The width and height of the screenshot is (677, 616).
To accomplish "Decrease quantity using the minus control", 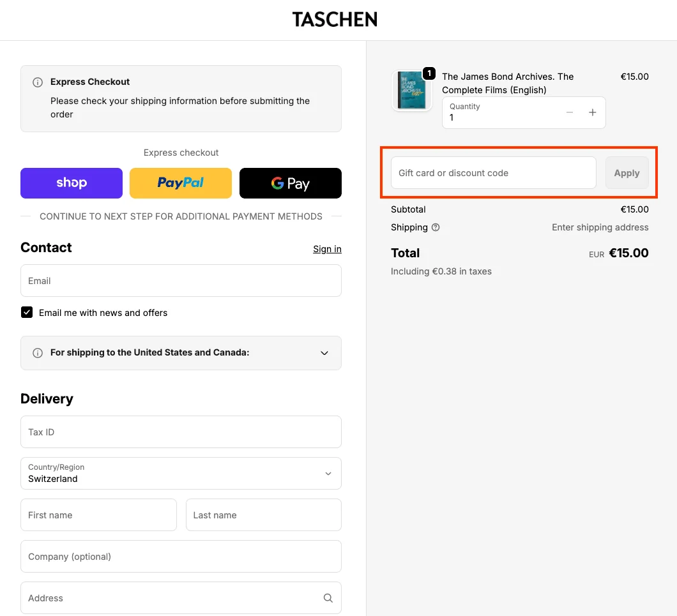I will tap(569, 112).
